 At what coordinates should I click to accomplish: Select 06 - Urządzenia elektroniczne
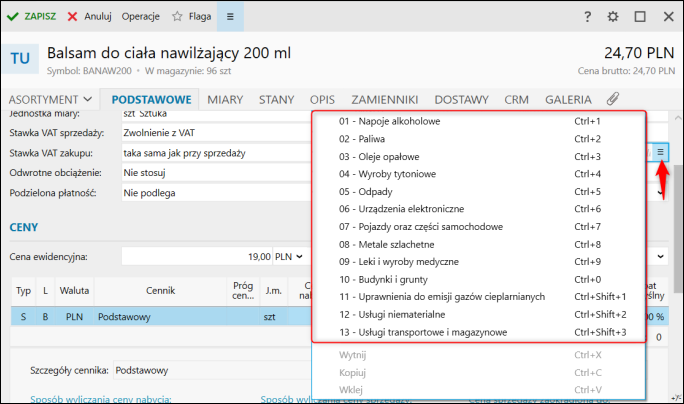tap(479, 209)
